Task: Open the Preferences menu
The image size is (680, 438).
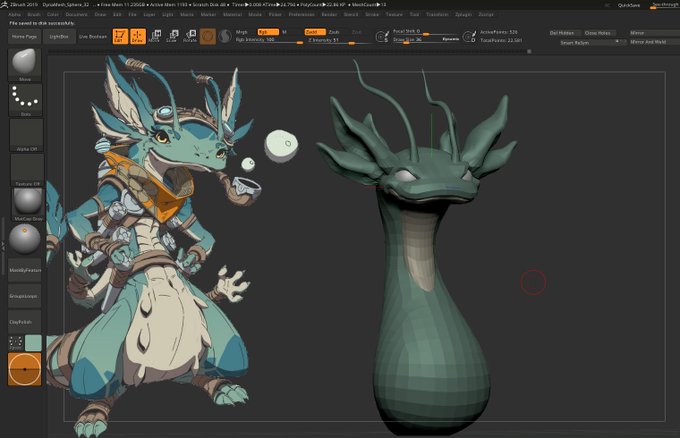Action: pos(301,15)
